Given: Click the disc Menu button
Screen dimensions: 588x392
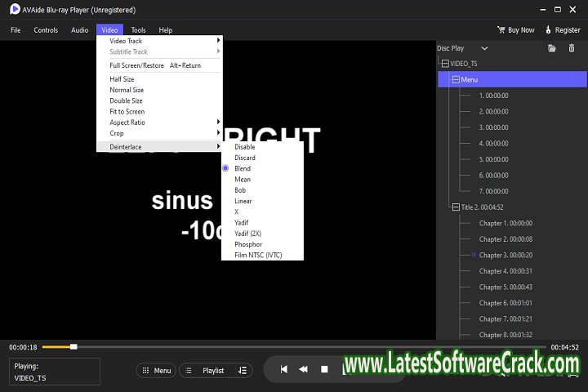Looking at the screenshot, I should (156, 371).
